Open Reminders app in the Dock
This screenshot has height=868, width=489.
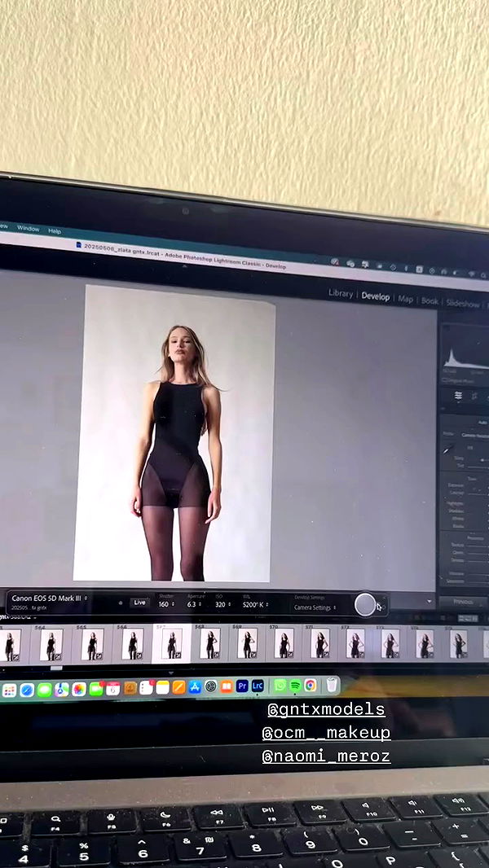(147, 687)
